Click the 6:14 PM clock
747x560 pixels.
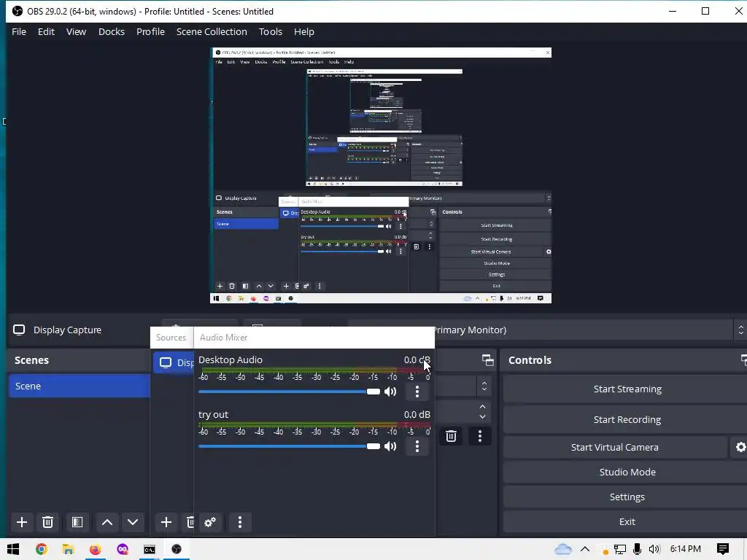coord(686,548)
